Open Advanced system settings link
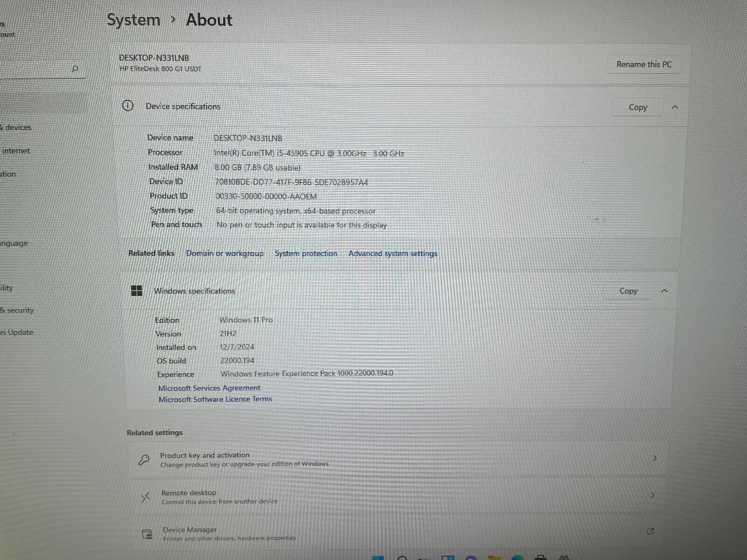 393,253
